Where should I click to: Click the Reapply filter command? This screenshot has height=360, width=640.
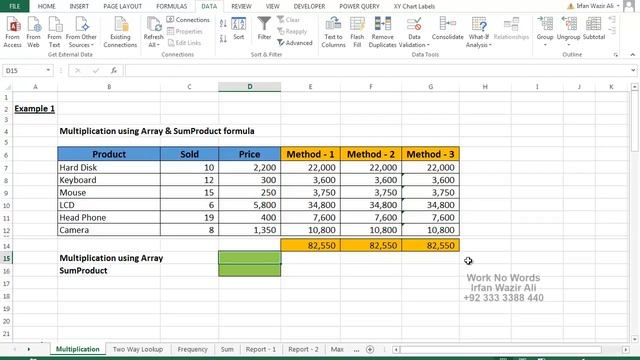(292, 31)
